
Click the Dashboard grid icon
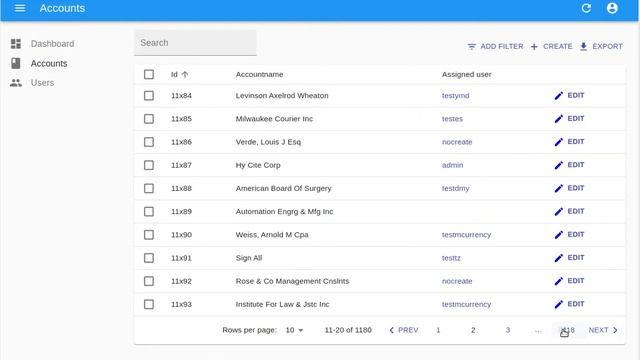[16, 44]
